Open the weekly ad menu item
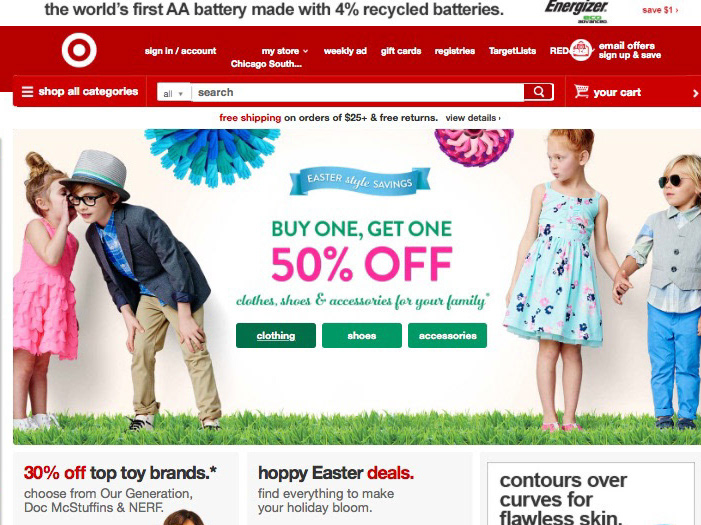 click(345, 51)
